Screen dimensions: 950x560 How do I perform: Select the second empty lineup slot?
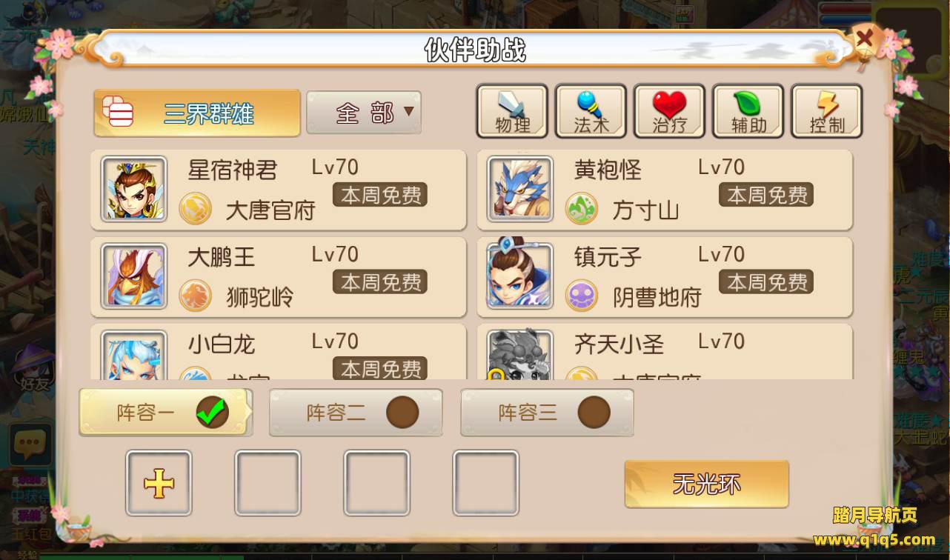[x=376, y=483]
